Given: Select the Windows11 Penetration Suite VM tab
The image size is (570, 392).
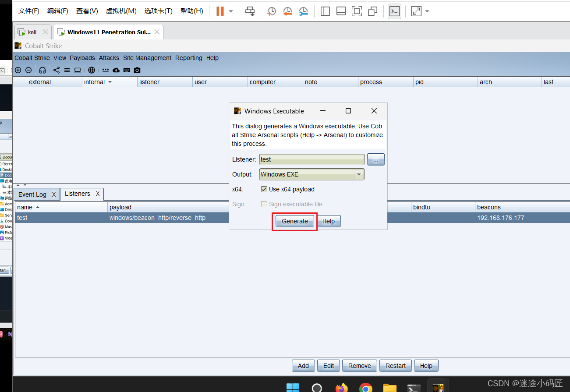Looking at the screenshot, I should [108, 32].
